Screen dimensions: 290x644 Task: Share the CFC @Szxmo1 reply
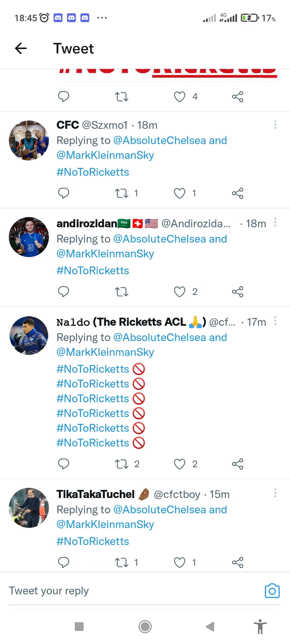[238, 193]
